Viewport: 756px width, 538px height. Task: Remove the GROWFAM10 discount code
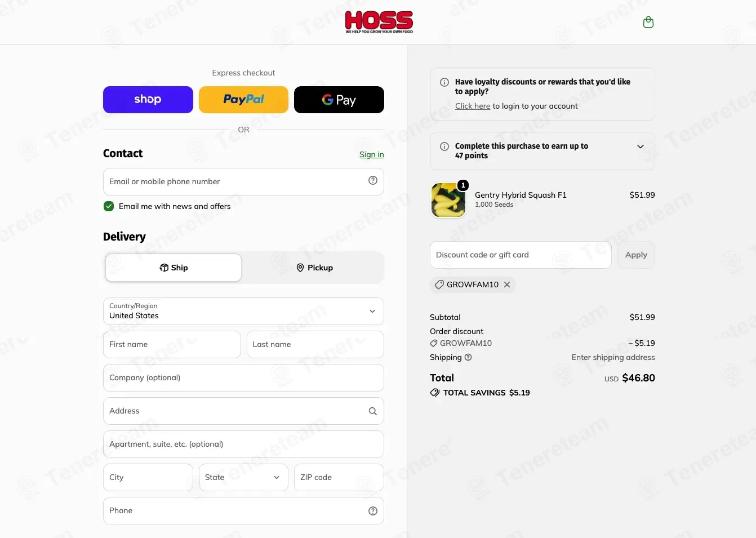click(x=507, y=284)
